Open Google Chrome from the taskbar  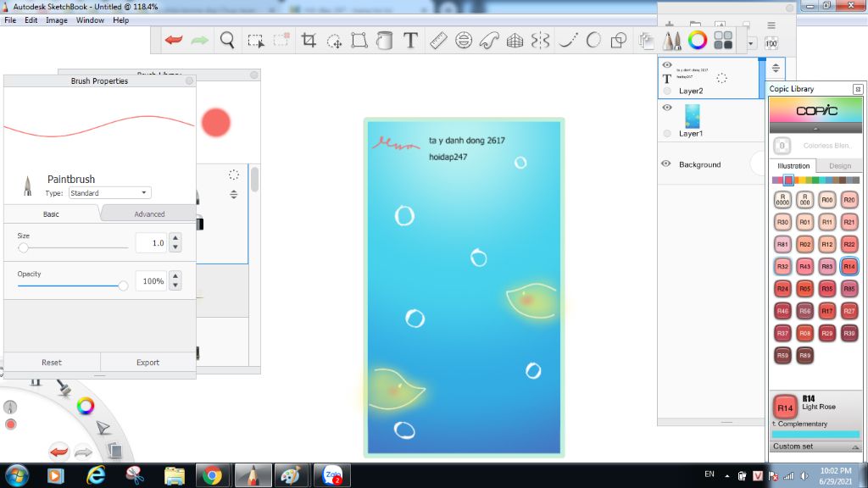point(211,475)
